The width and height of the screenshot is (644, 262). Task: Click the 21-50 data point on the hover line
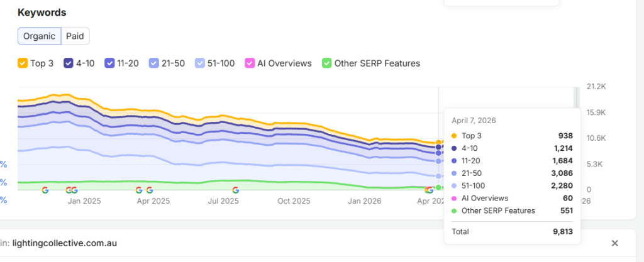point(438,161)
